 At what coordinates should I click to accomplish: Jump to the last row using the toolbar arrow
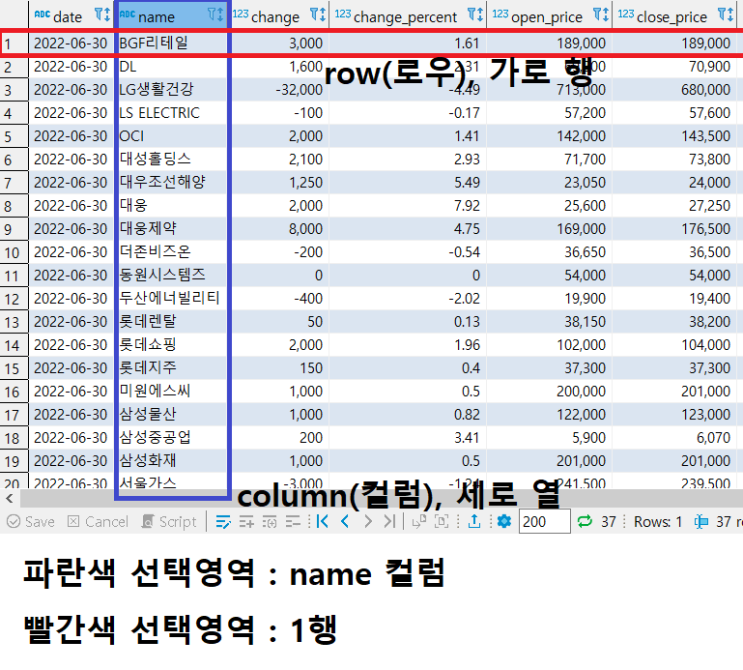click(390, 522)
